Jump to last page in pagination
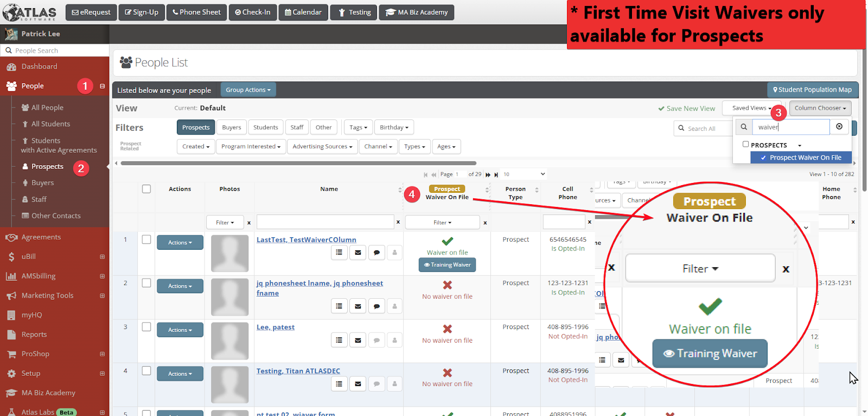Screen dimensions: 868x416 point(496,174)
